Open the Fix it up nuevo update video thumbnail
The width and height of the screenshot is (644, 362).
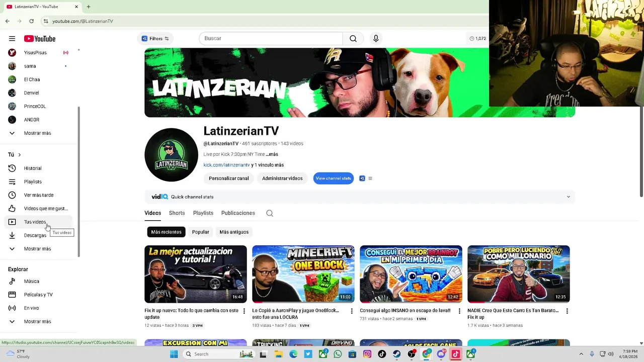(196, 274)
